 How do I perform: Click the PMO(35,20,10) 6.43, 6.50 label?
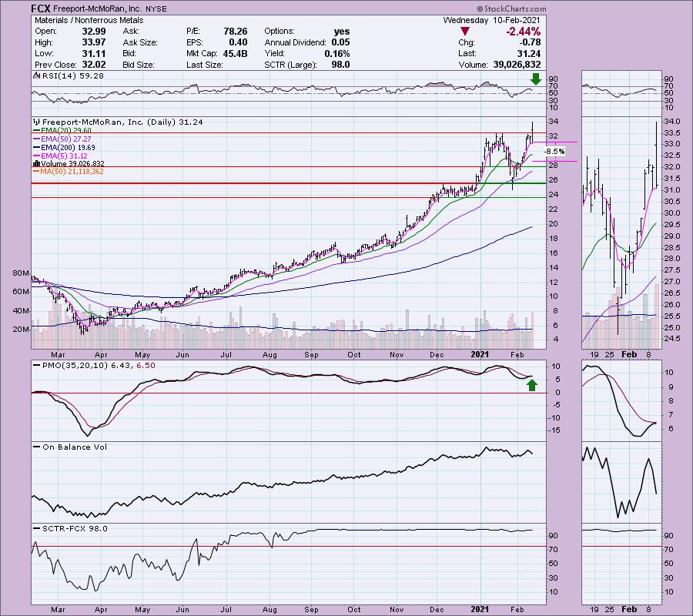point(99,366)
